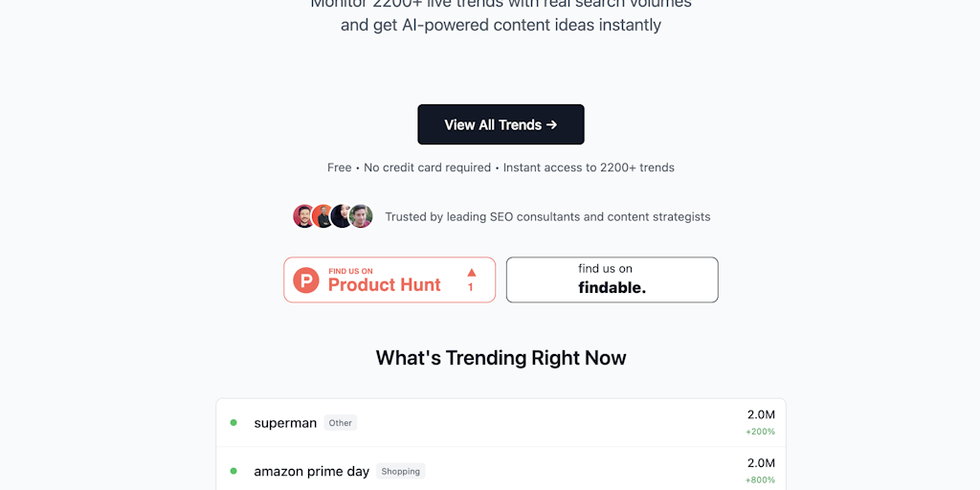980x490 pixels.
Task: Click the first avatar in the trusted-by row
Action: coord(304,216)
